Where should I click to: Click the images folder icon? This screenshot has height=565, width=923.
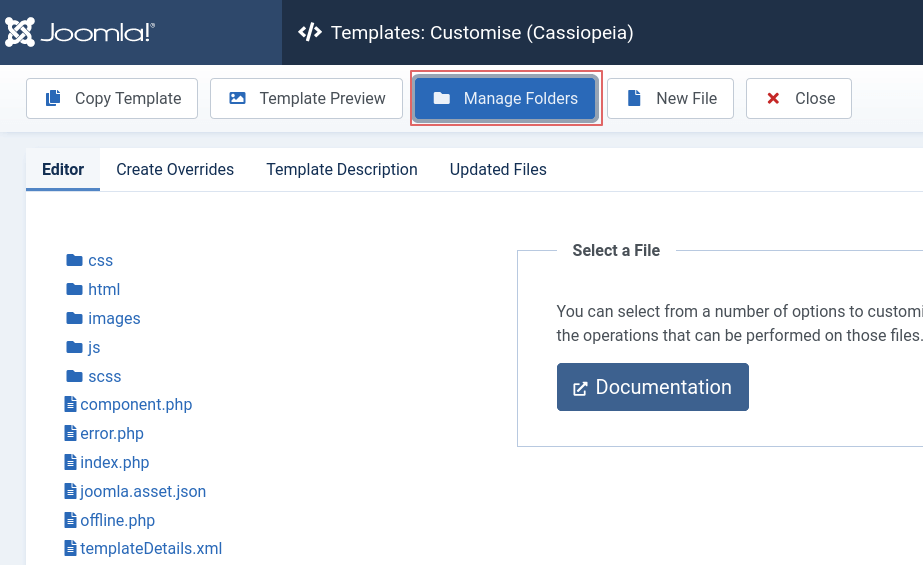(x=74, y=318)
